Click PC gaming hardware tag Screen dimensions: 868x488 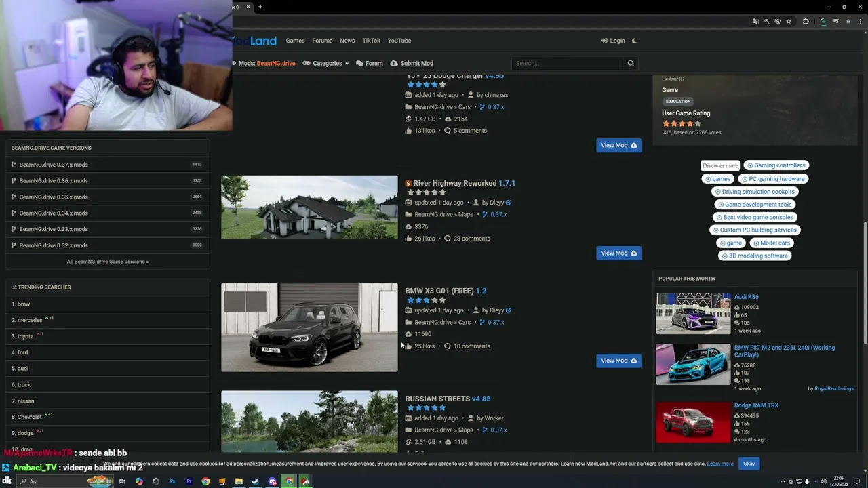(x=773, y=179)
